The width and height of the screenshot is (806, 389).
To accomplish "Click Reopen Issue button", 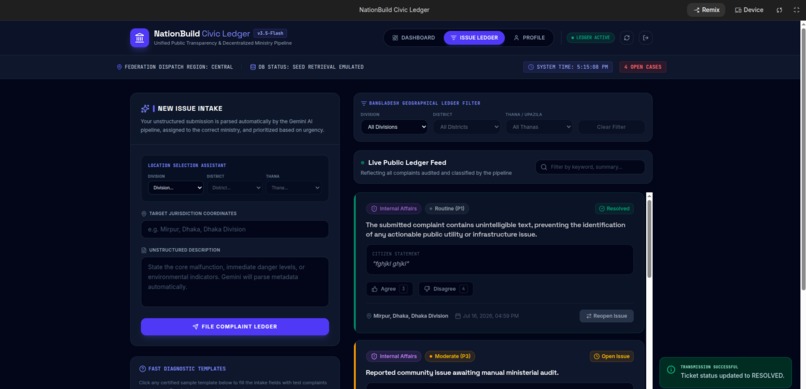I will [607, 316].
